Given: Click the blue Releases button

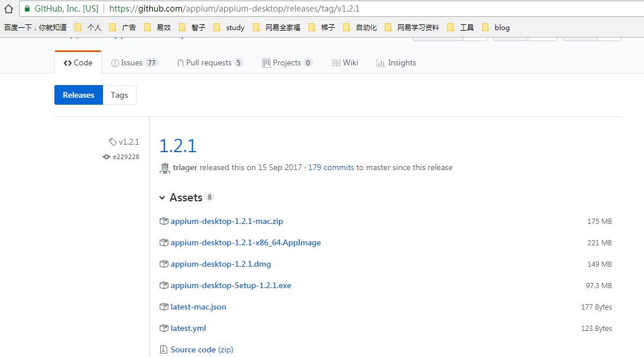Looking at the screenshot, I should tap(79, 95).
